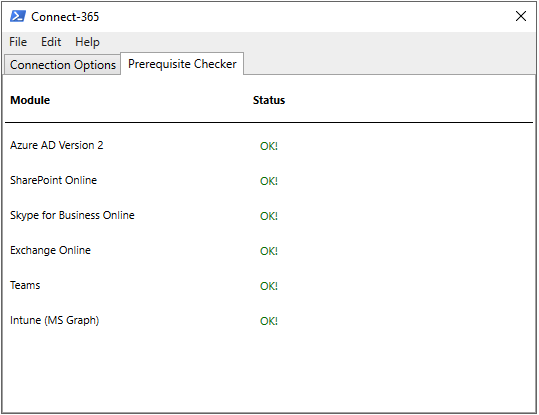
Task: Open the File menu
Action: [x=18, y=42]
